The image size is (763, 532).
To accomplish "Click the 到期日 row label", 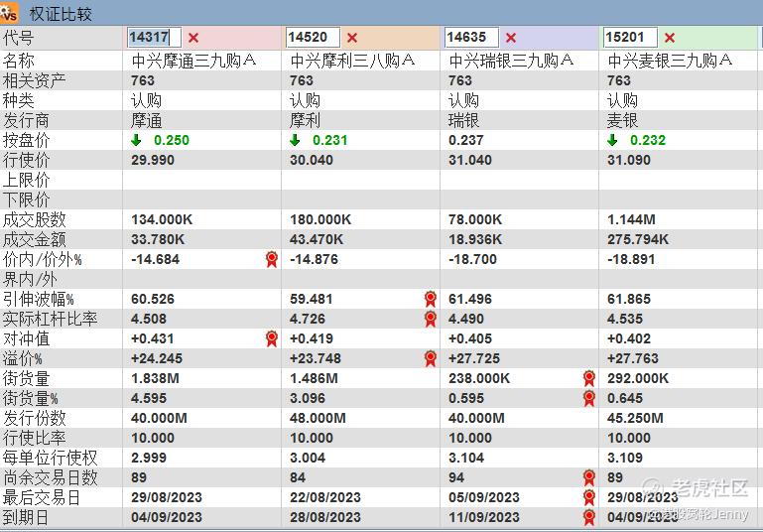I will 26,517.
